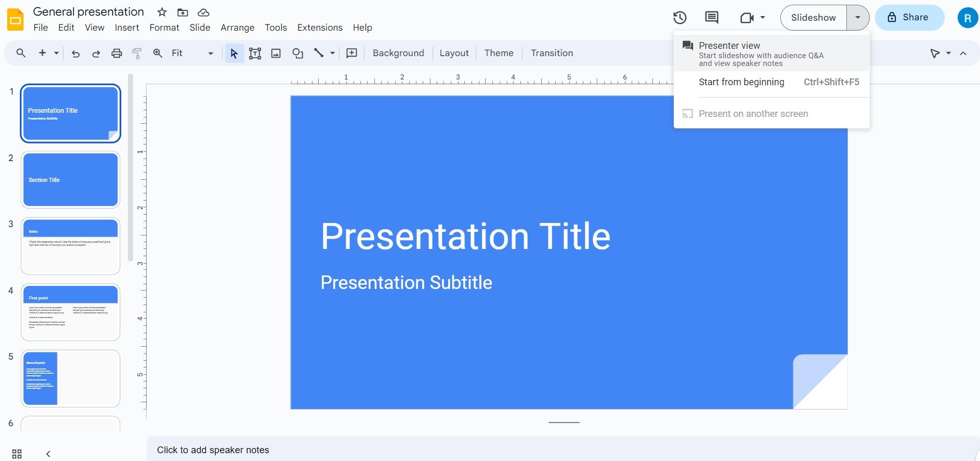
Task: Click the Transition button
Action: [552, 53]
